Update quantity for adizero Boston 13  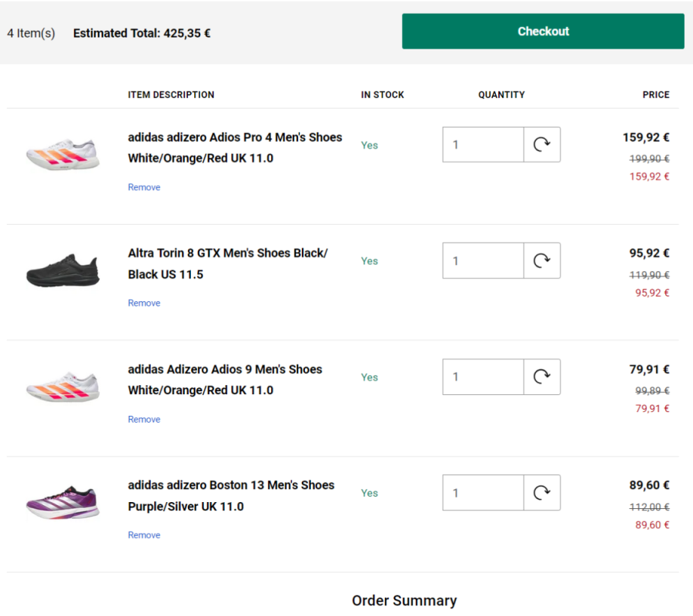tap(542, 493)
